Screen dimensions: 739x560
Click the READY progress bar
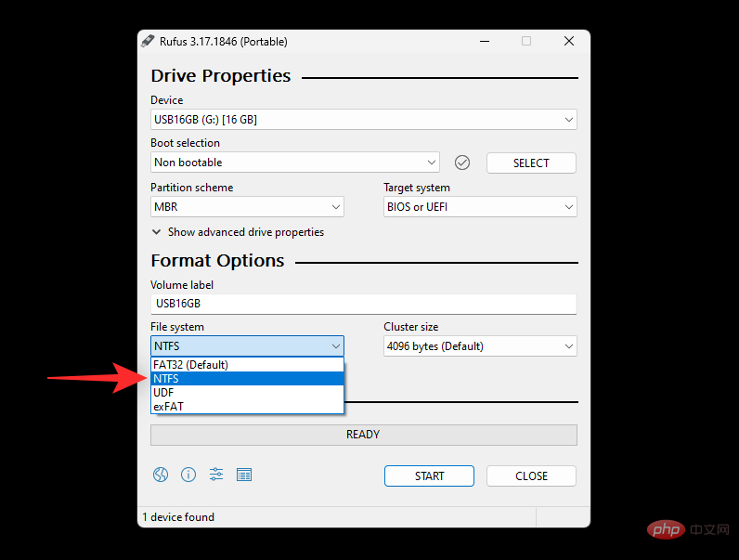[363, 435]
